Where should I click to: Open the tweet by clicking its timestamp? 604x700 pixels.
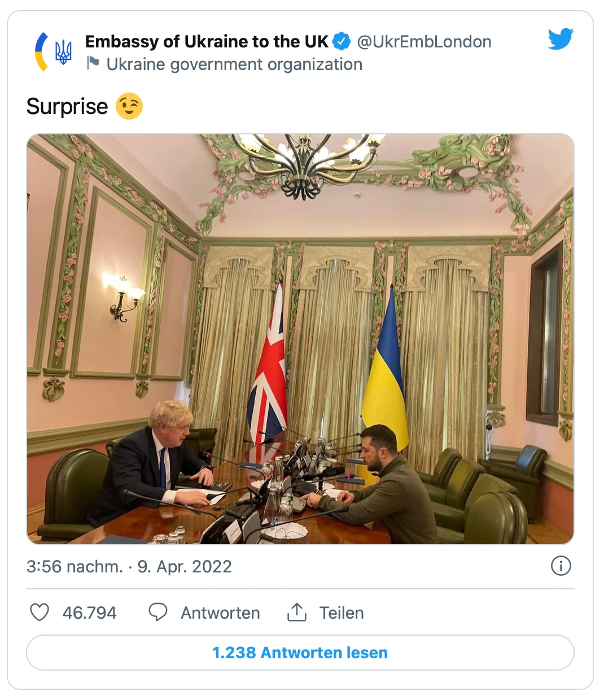(x=129, y=566)
